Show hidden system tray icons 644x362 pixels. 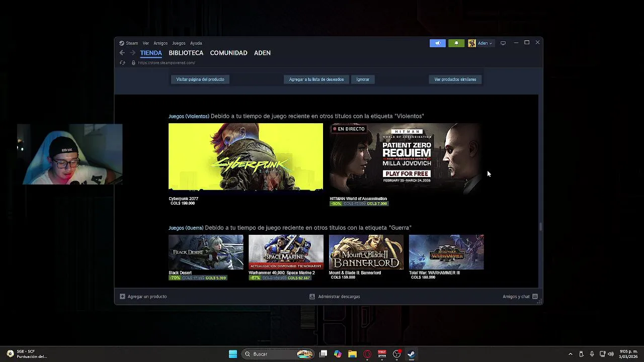click(570, 354)
